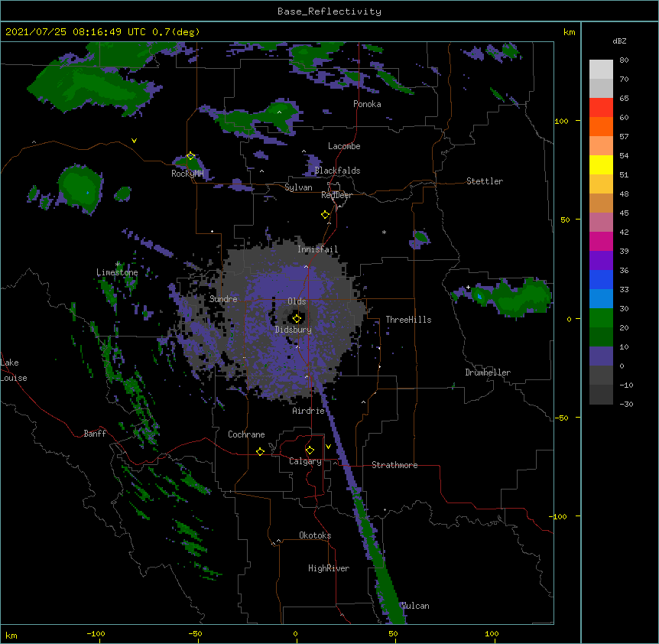The height and width of the screenshot is (644, 659).
Task: Click the Olds town label
Action: pyautogui.click(x=297, y=301)
